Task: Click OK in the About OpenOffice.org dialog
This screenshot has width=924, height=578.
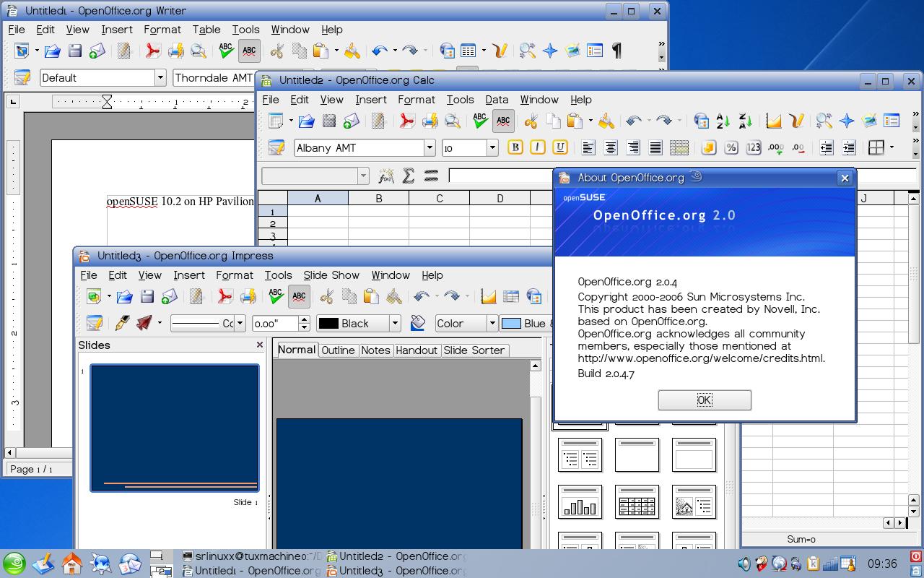Action: point(705,400)
